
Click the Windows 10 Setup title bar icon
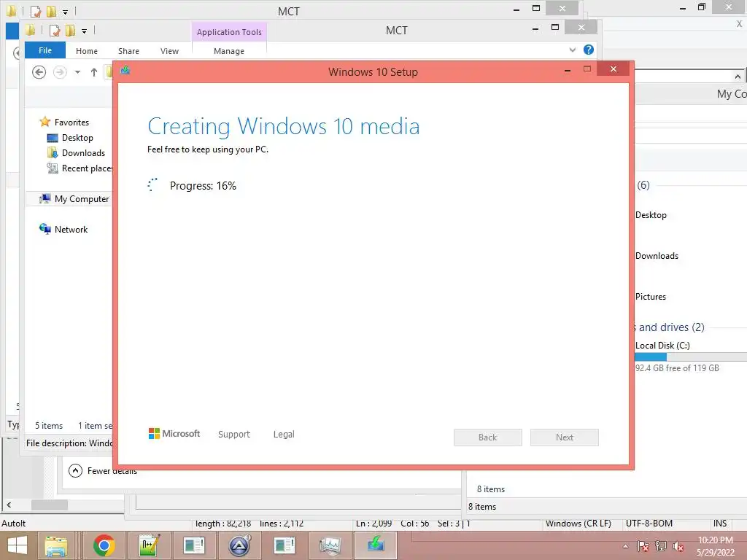[x=125, y=71]
